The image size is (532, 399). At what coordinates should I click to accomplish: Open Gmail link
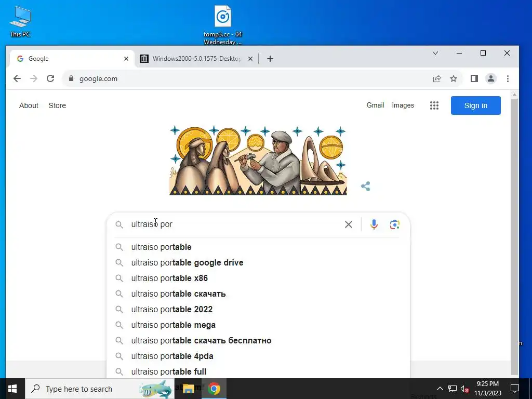click(375, 105)
